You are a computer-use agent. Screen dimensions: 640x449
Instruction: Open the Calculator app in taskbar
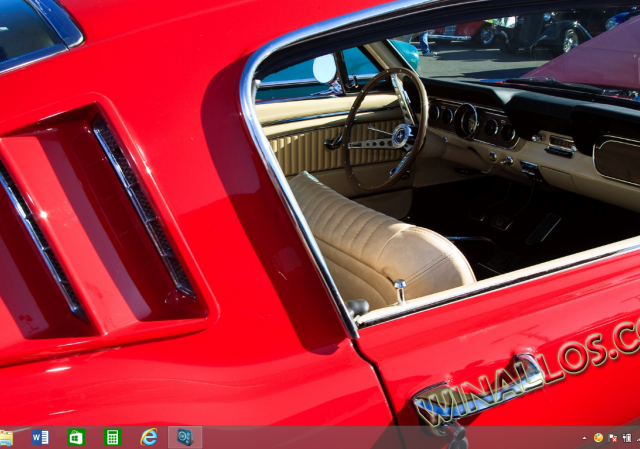tap(112, 438)
